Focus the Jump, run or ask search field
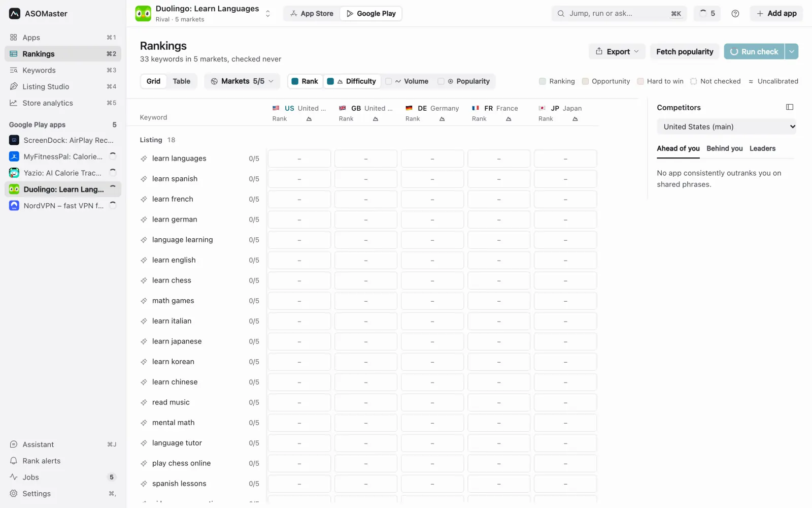This screenshot has height=508, width=812. click(x=619, y=14)
